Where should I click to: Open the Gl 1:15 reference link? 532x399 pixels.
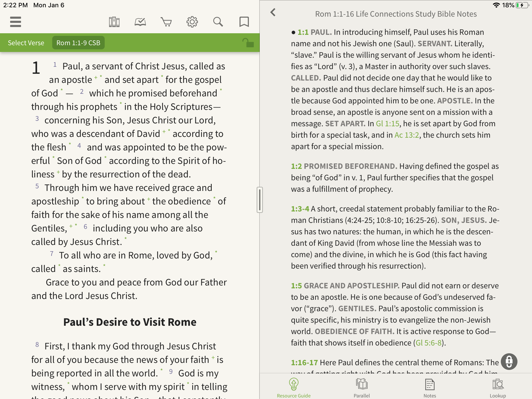388,123
